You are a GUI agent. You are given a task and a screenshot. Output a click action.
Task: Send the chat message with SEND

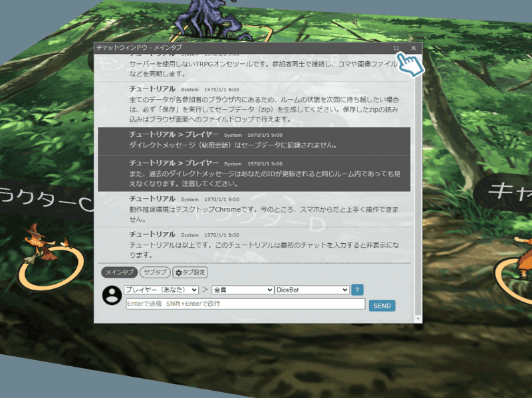coord(382,306)
